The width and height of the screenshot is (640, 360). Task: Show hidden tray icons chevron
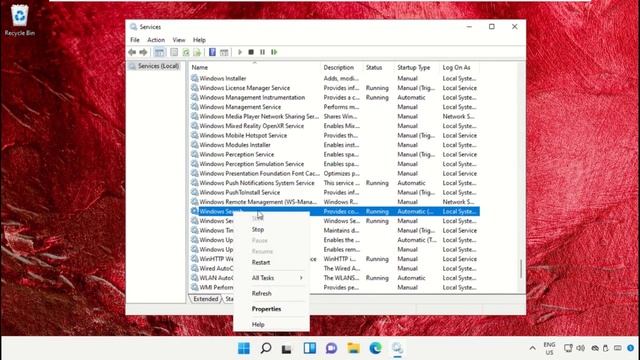[x=532, y=348]
